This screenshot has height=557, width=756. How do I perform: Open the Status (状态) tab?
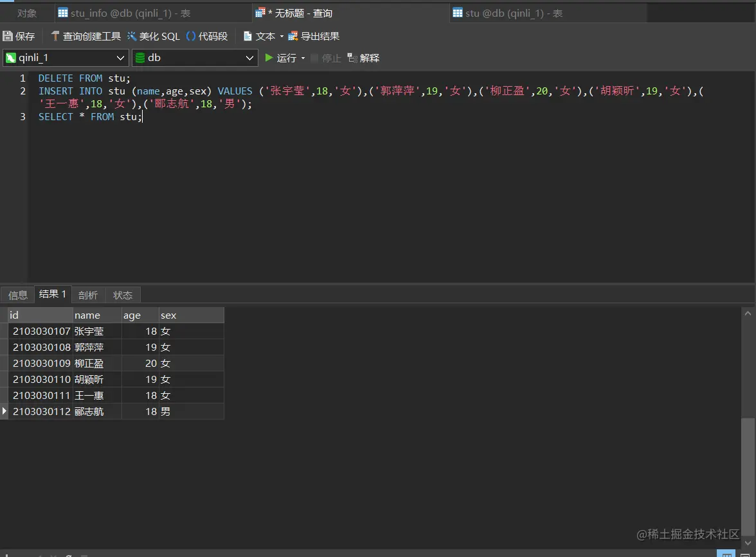click(122, 295)
